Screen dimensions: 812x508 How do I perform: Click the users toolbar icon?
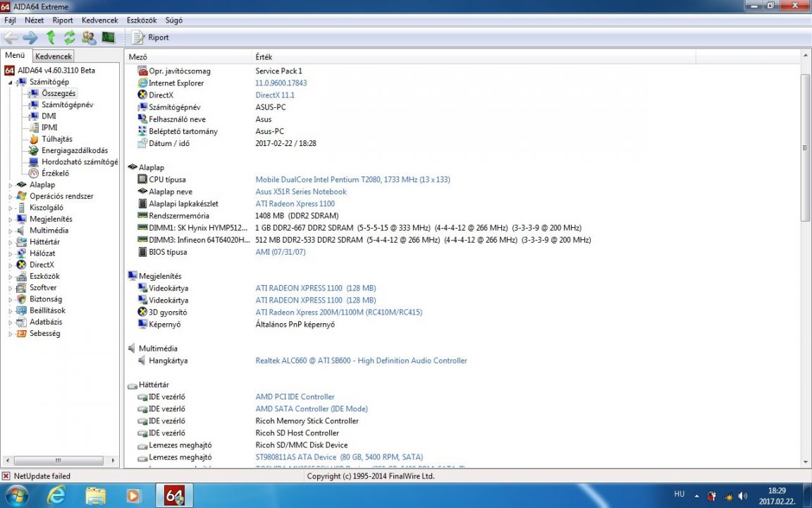[89, 37]
